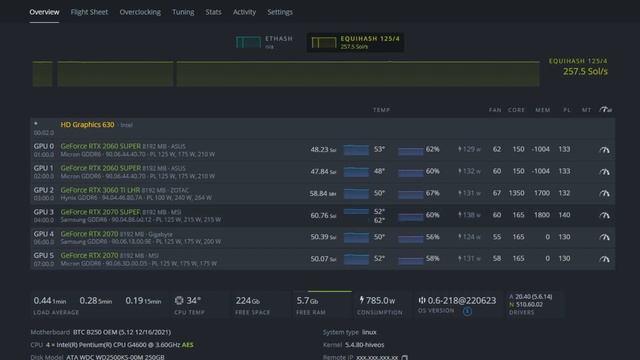Click GeForce RTX 2060 SUPER name on GPU 1

pyautogui.click(x=100, y=168)
